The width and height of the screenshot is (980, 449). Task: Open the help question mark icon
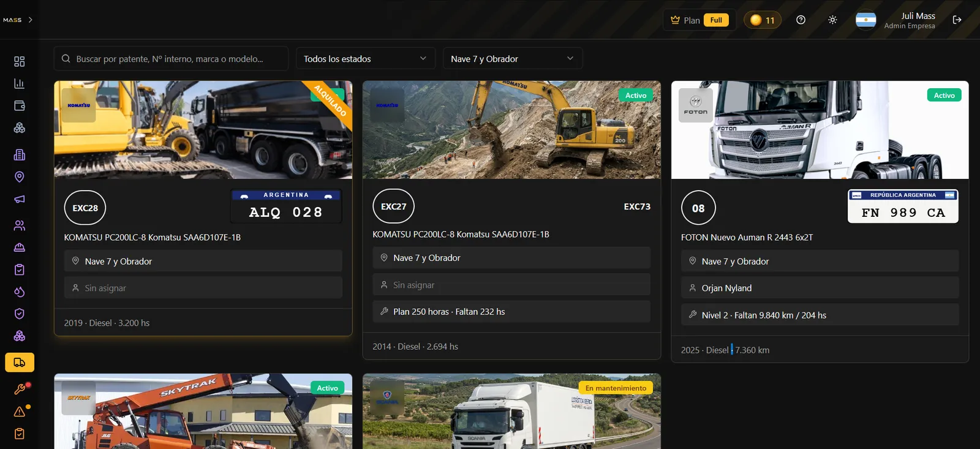point(801,20)
